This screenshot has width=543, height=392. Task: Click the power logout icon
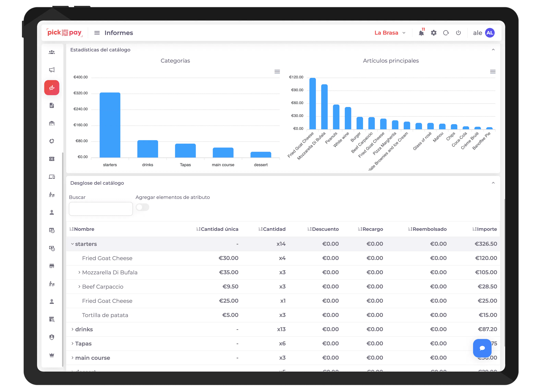coord(458,33)
